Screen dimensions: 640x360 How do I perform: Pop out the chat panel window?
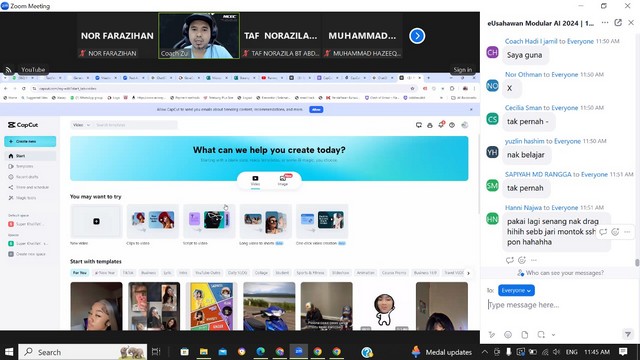coord(618,23)
